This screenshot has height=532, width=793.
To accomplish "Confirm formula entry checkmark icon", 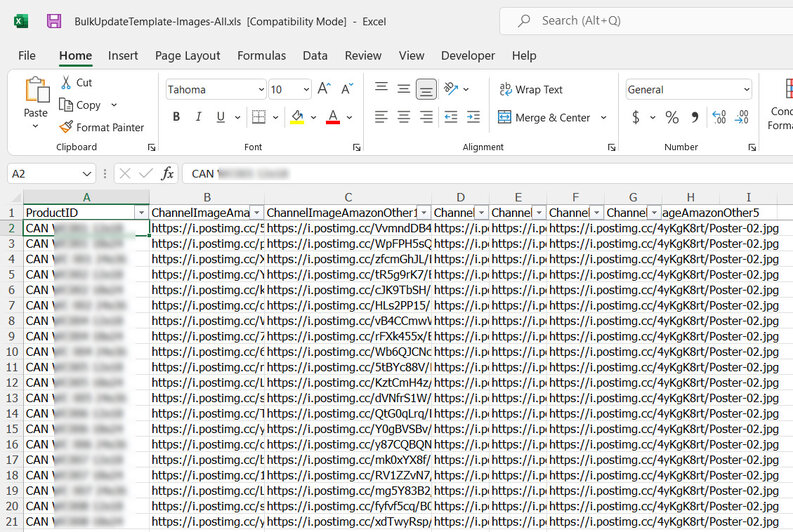I will tap(146, 173).
